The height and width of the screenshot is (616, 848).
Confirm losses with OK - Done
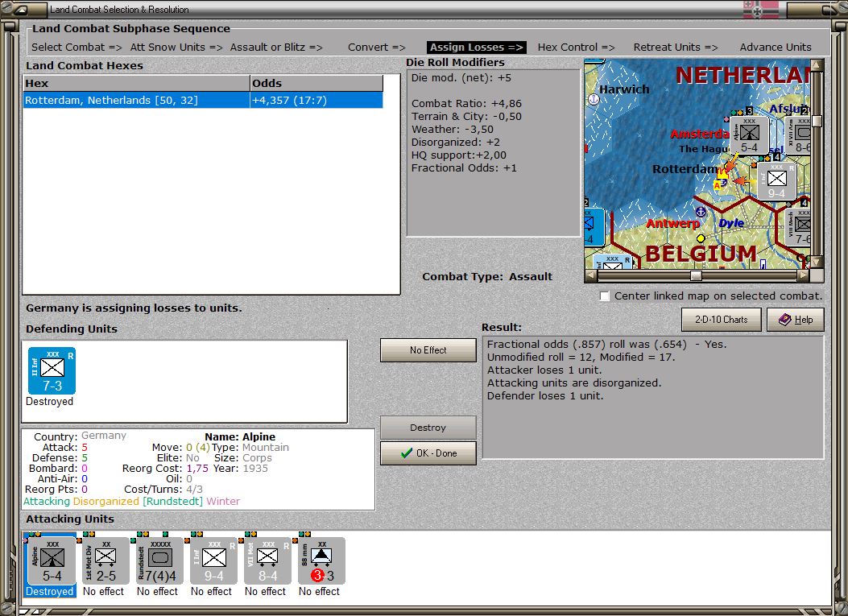coord(428,453)
